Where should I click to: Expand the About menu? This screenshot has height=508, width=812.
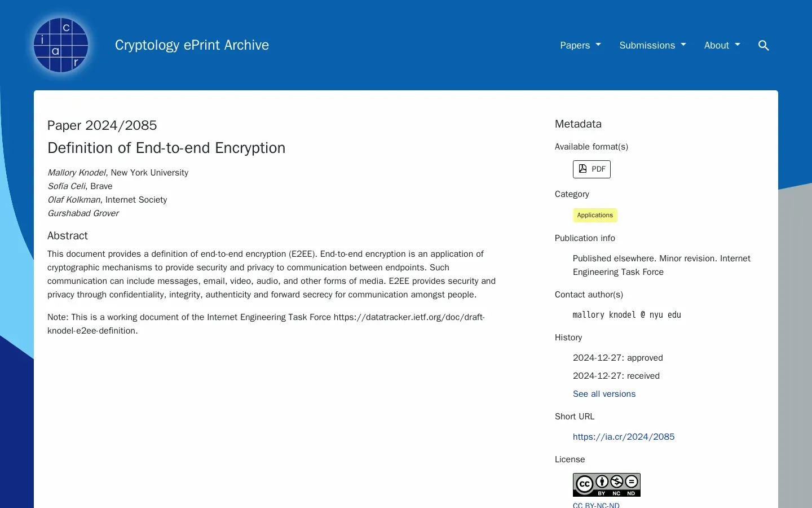click(x=722, y=45)
